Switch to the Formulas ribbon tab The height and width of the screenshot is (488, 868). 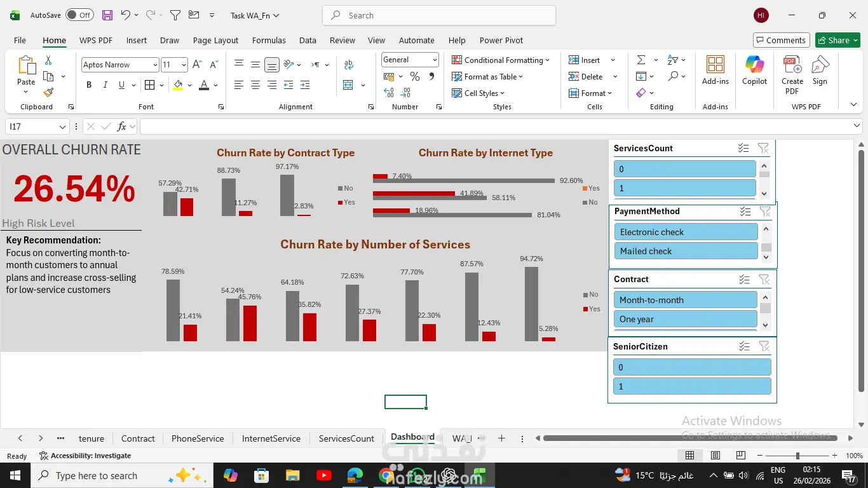point(269,40)
